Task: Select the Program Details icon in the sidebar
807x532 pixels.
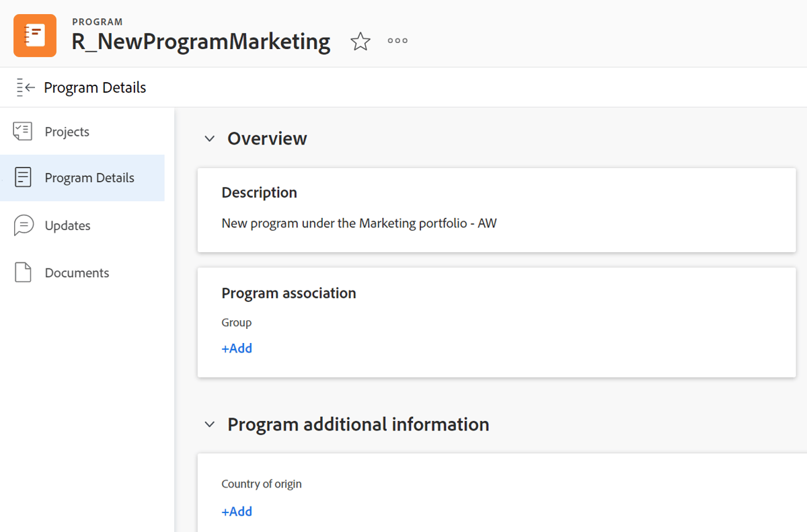Action: point(22,178)
